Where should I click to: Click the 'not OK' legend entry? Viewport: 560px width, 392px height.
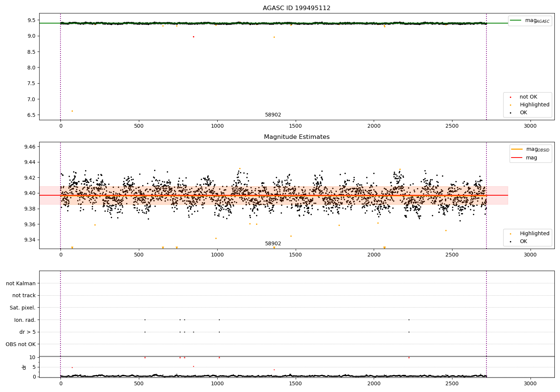tap(528, 97)
